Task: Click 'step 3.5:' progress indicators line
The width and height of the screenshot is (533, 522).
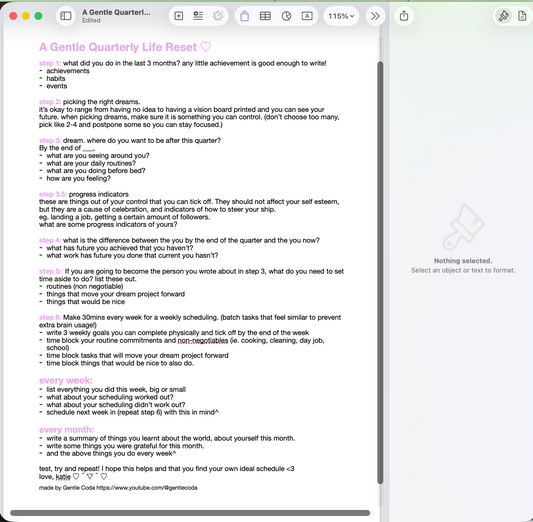Action: pos(84,194)
